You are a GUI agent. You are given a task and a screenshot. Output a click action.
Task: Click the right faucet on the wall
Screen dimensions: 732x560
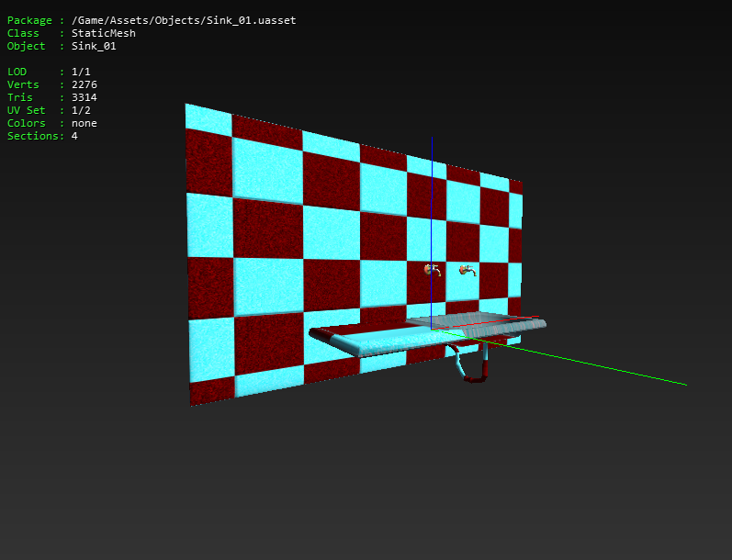click(x=467, y=270)
